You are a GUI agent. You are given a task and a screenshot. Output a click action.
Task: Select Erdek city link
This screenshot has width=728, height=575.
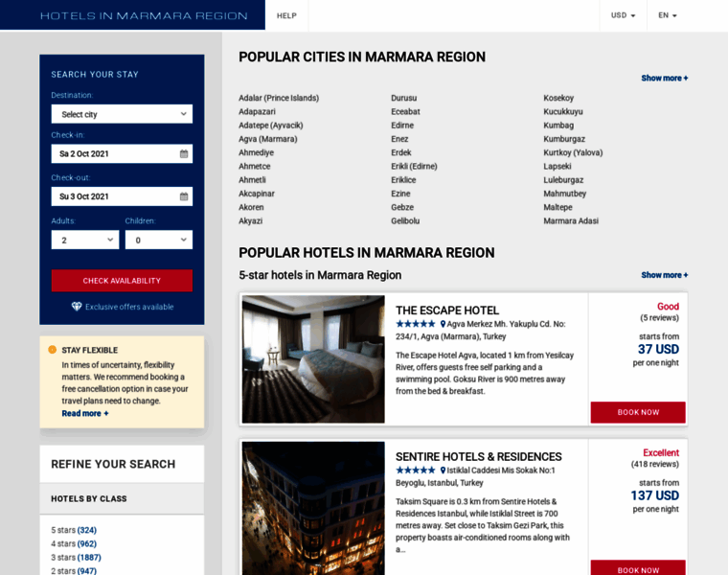401,152
